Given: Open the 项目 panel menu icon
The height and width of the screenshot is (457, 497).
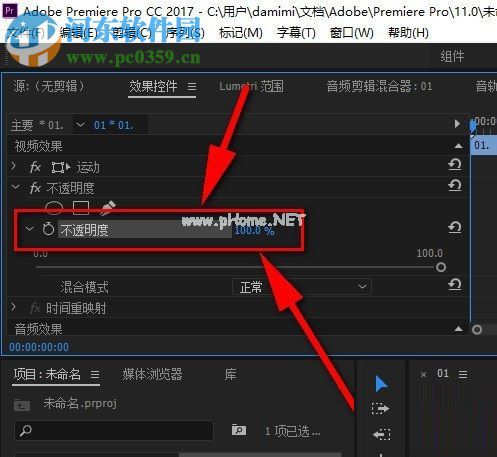Looking at the screenshot, I should coord(95,375).
